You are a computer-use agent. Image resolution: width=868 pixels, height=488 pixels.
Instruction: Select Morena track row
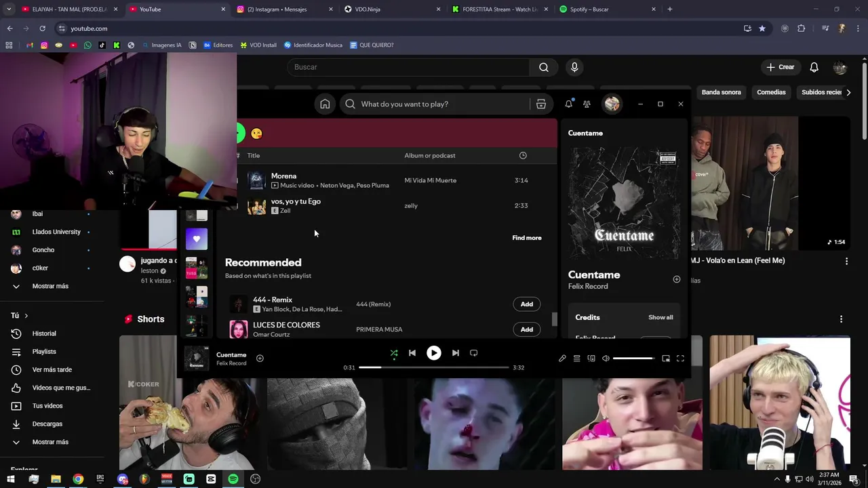(396, 180)
